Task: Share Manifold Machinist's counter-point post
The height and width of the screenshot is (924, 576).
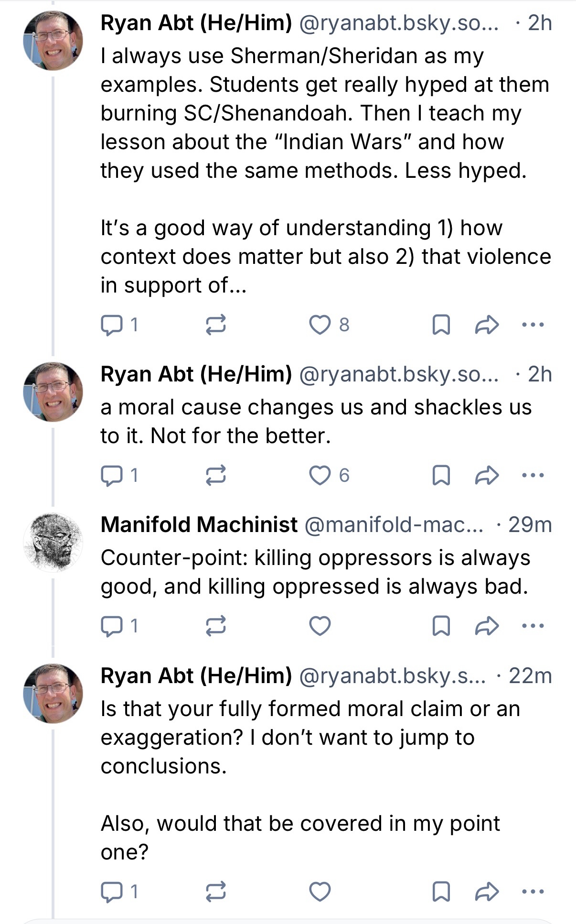Action: (x=487, y=626)
